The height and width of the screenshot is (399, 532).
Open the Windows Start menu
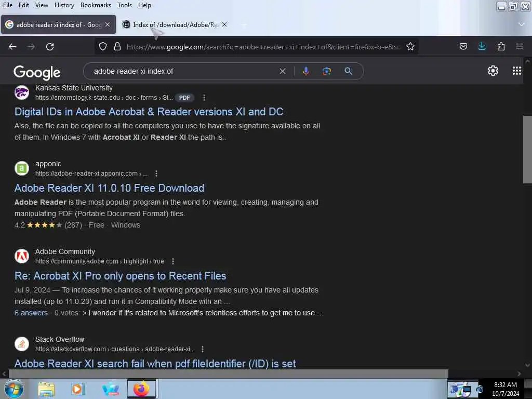14,389
